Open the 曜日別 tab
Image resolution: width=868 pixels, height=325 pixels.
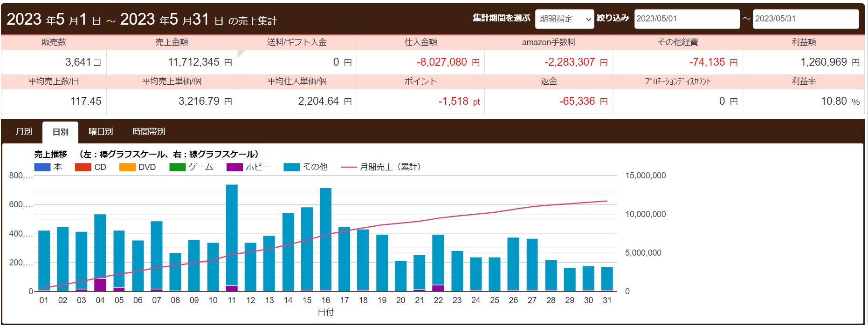[101, 132]
